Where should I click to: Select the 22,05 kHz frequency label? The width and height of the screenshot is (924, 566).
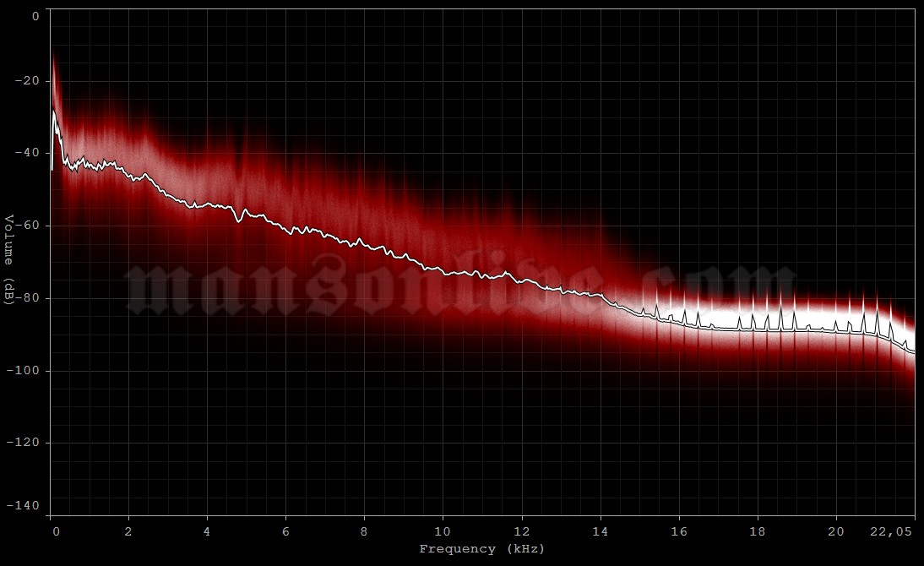[x=893, y=531]
